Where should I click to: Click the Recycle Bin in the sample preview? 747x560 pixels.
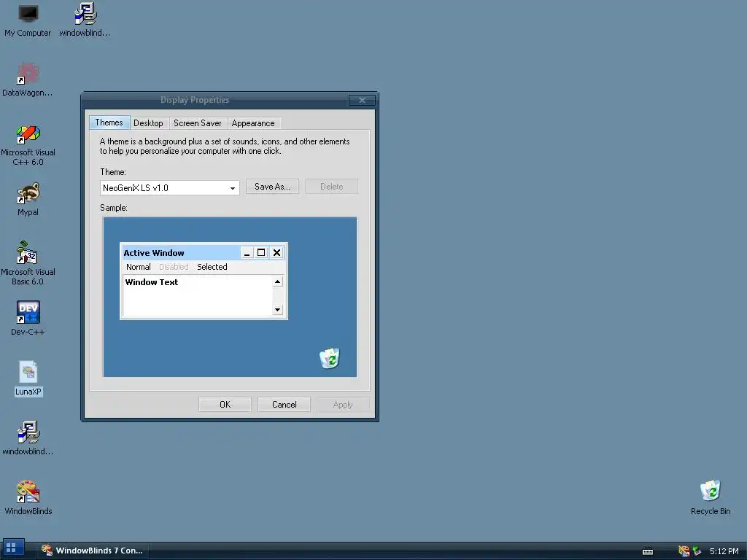pyautogui.click(x=329, y=358)
